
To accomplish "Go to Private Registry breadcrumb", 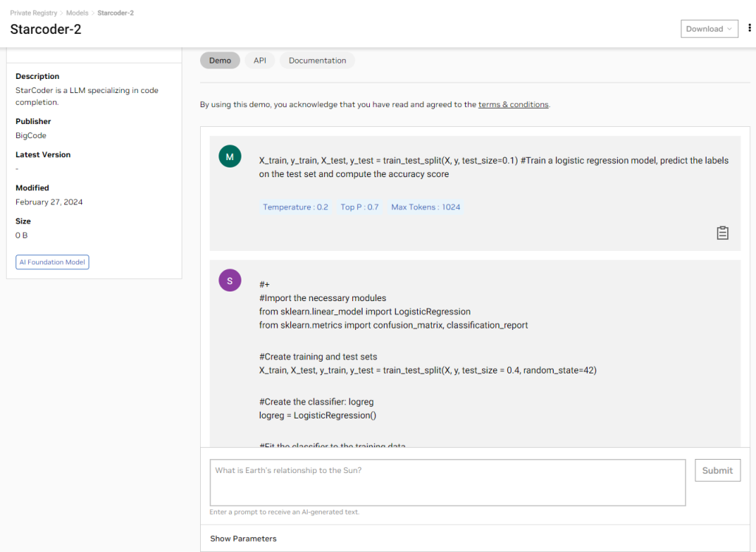I will coord(34,13).
